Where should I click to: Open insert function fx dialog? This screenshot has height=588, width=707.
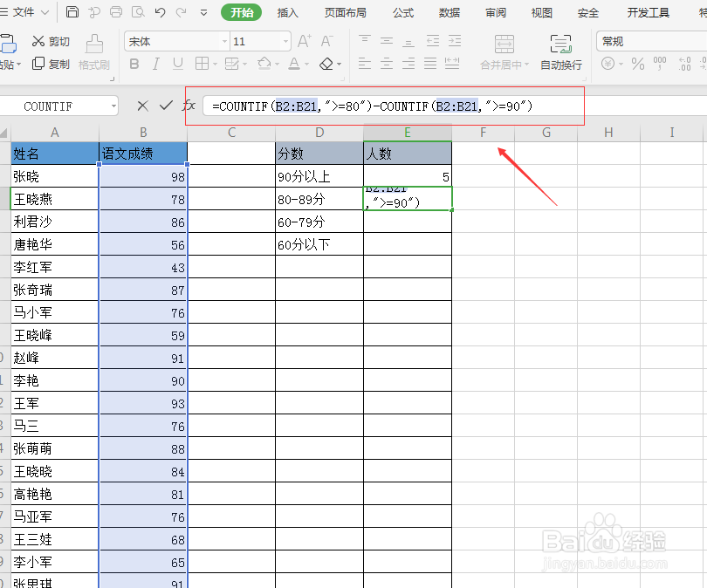point(189,106)
